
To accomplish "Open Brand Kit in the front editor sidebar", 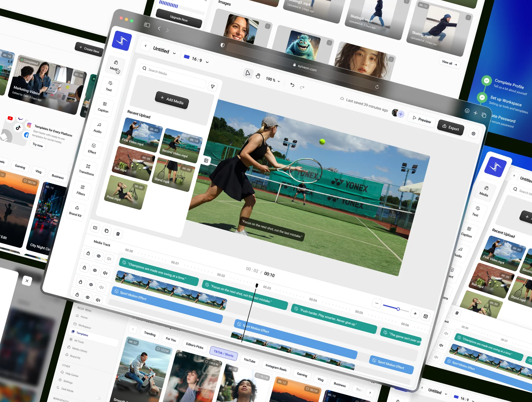I will pyautogui.click(x=76, y=211).
